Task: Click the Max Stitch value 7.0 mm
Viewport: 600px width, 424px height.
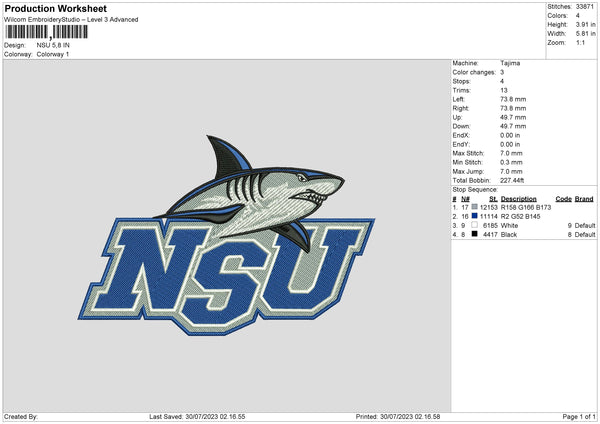Action: 511,153
